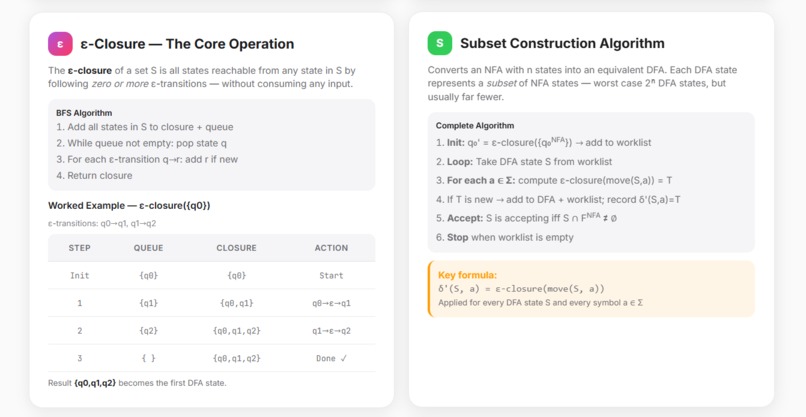Click the q0→ε→q1 action cell
The height and width of the screenshot is (417, 806).
click(x=331, y=303)
